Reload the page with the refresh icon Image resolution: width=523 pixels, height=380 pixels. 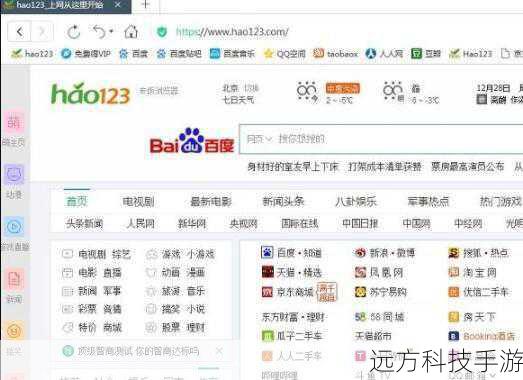point(73,32)
